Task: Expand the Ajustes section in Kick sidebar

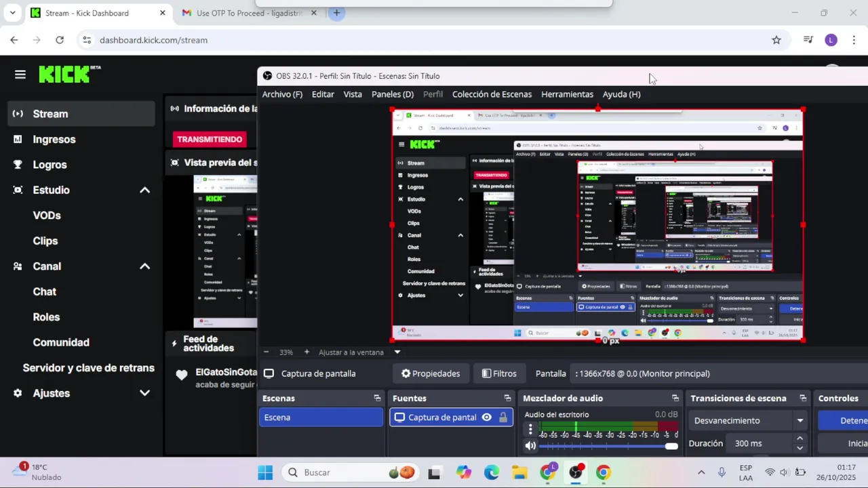Action: pyautogui.click(x=144, y=393)
